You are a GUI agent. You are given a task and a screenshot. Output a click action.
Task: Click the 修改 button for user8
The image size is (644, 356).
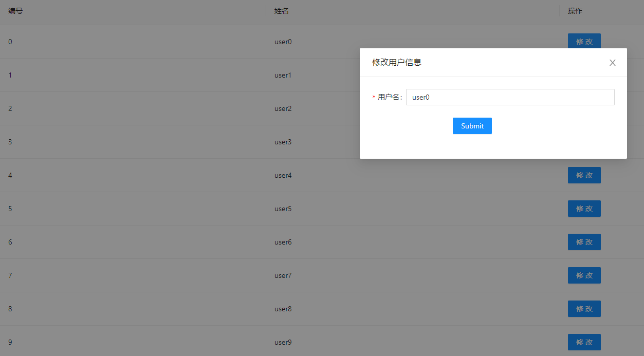click(x=584, y=309)
